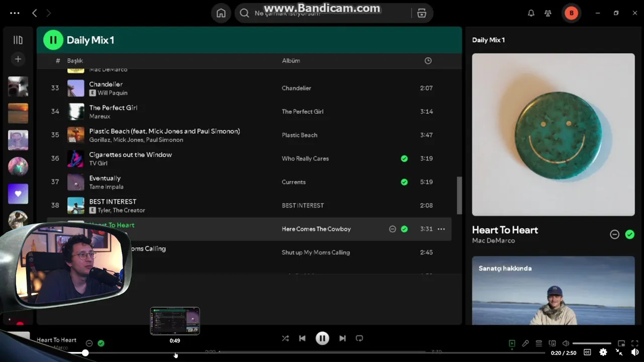This screenshot has height=362, width=644.
Task: Open friend activity icon
Action: tap(548, 13)
